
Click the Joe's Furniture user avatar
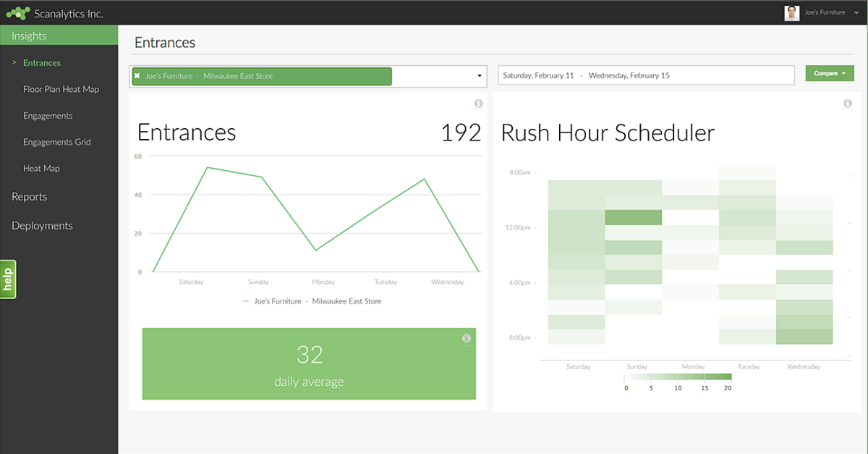point(792,12)
